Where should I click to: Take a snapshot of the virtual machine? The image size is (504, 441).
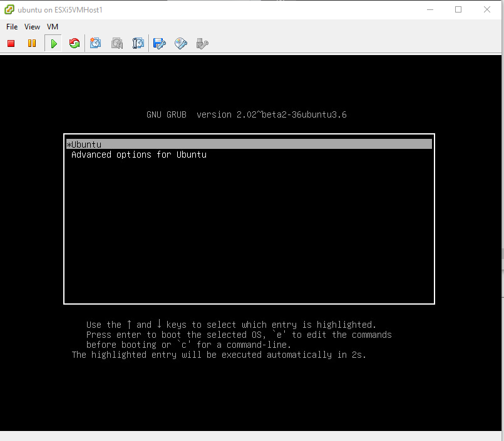(95, 43)
